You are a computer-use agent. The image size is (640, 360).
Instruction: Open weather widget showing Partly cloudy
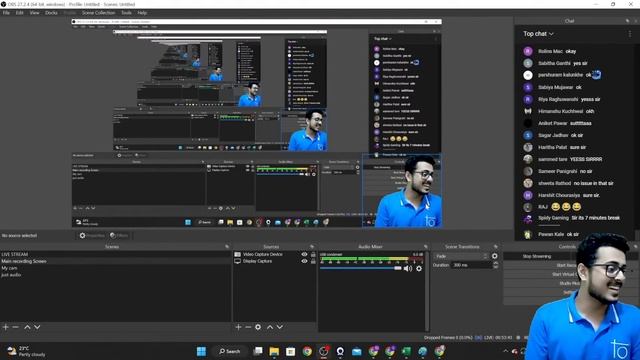click(26, 351)
